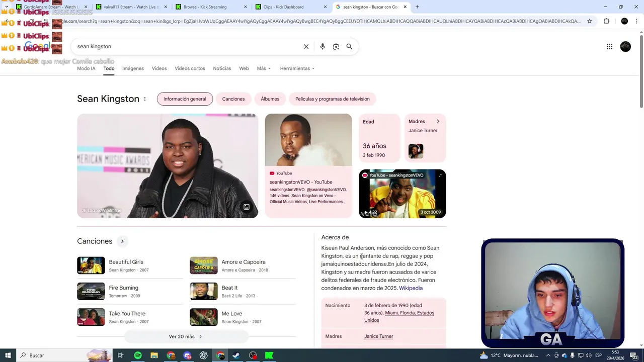
Task: Open the notification center with 22 alerts
Action: pyautogui.click(x=635, y=355)
